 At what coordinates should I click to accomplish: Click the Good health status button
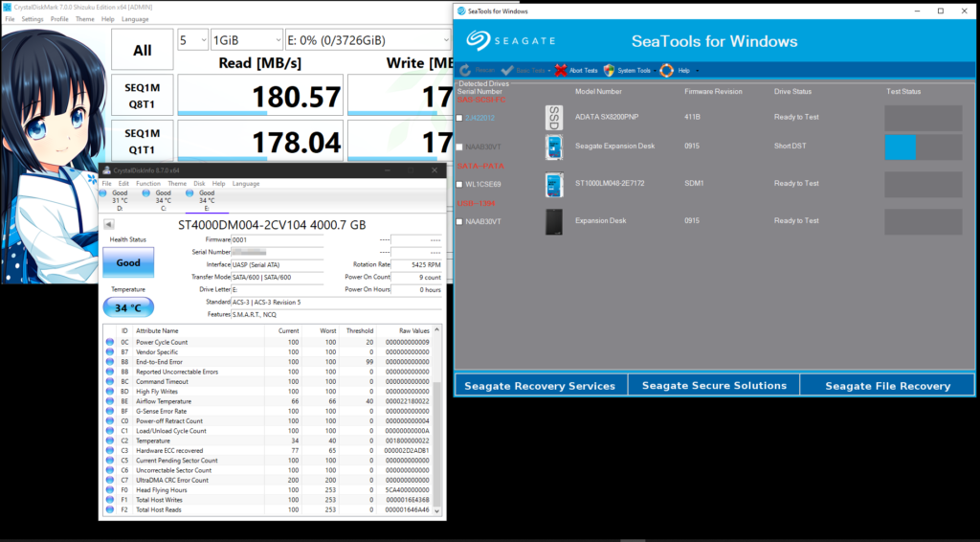(x=128, y=262)
